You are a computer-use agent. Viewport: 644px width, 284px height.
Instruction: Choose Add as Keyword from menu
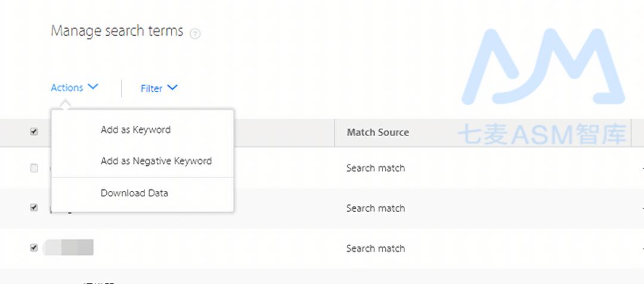pyautogui.click(x=135, y=130)
